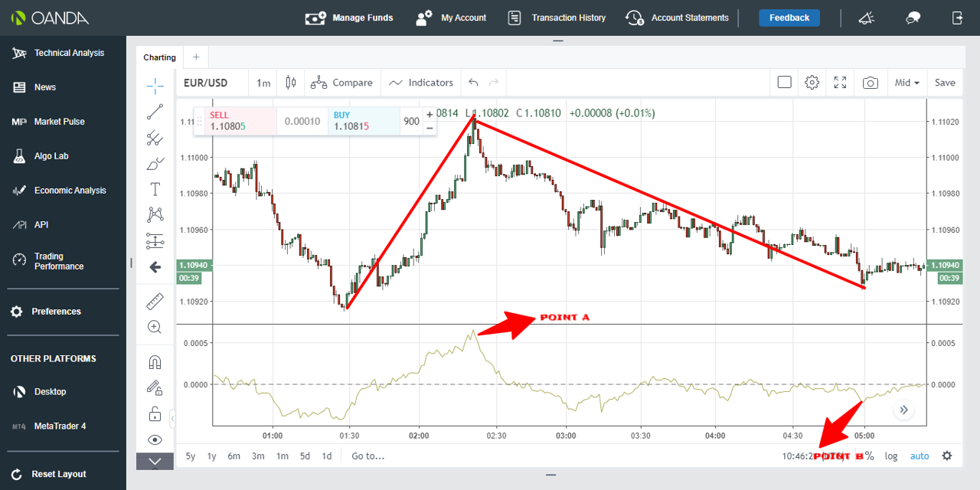Toggle magnet mode on drawing toolbar
980x490 pixels.
155,361
